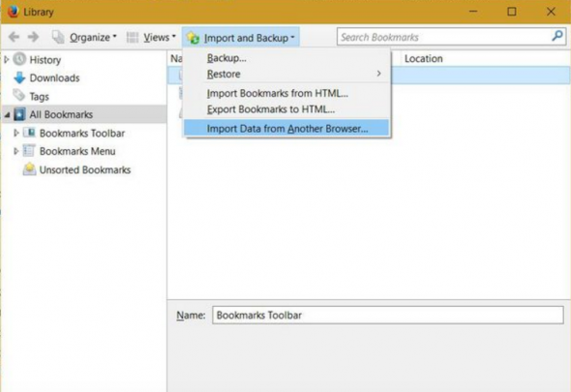Click the Name field containing Bookmarks Toolbar
The height and width of the screenshot is (392, 571).
[x=388, y=316]
